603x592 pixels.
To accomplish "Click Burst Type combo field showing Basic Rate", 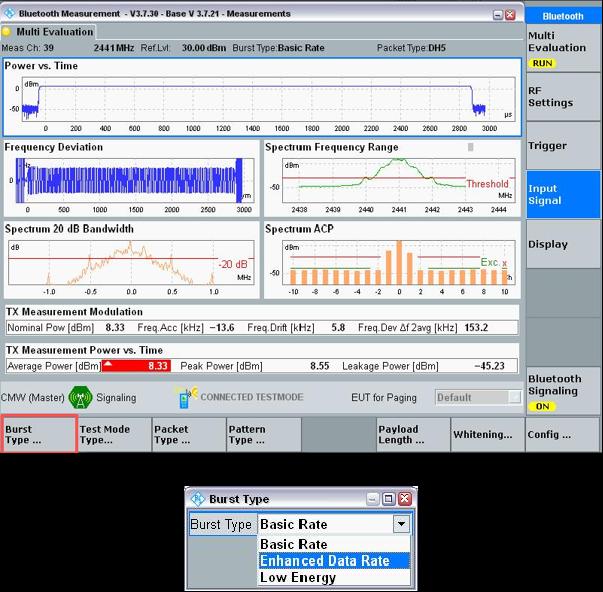I will click(333, 524).
